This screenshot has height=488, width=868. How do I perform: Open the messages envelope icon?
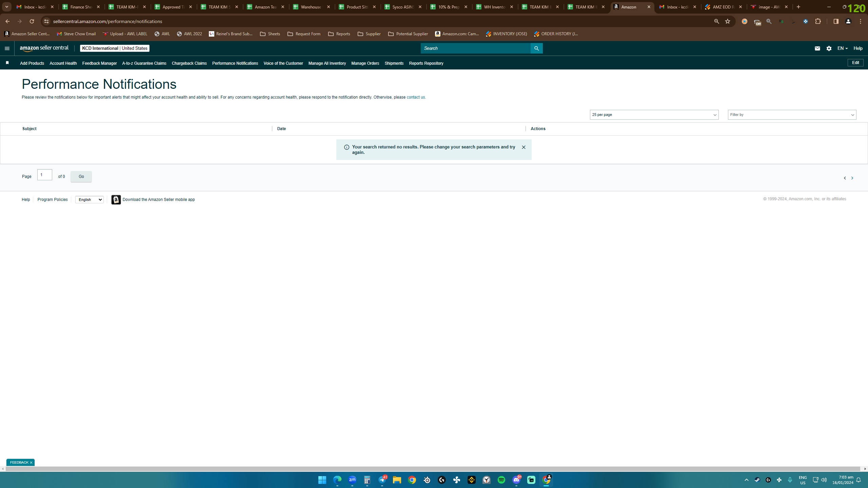tap(817, 48)
